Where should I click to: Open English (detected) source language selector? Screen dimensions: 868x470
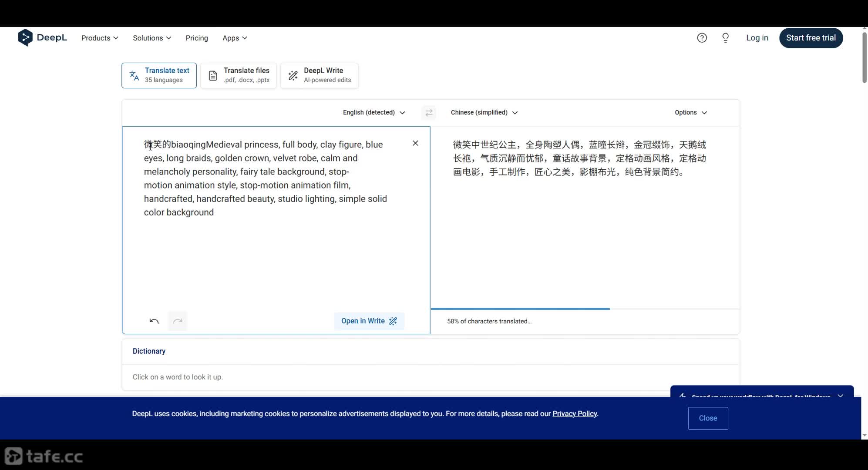click(374, 112)
